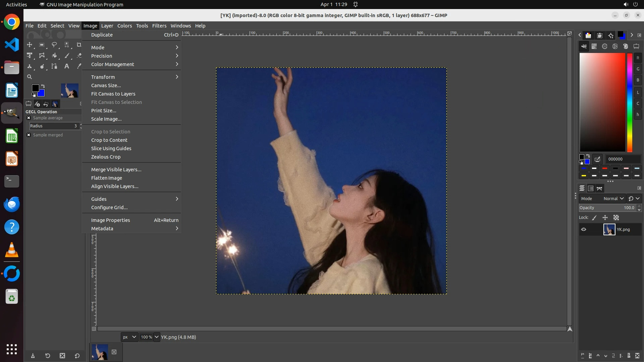Select the Zoom magnifier tool
Screen dimensions: 644x362
pyautogui.click(x=30, y=77)
